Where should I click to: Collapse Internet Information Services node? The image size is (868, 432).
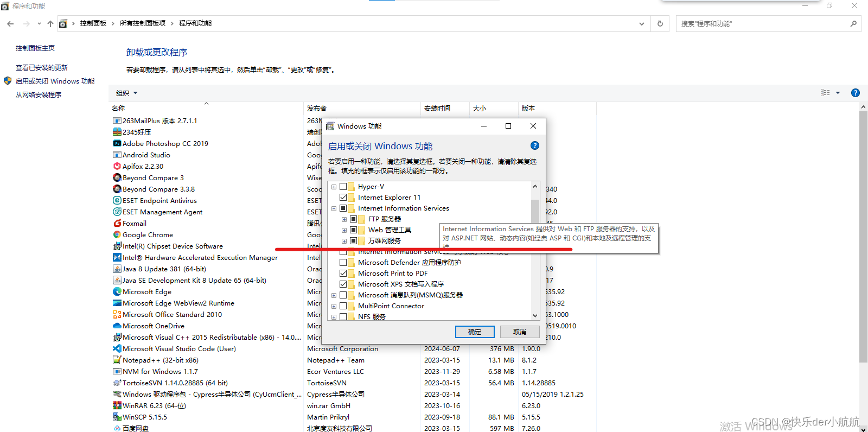[x=334, y=208]
